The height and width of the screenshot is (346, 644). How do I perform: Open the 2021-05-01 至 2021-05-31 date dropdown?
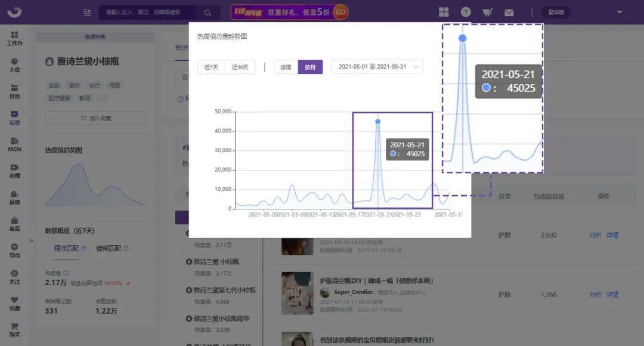tap(377, 67)
